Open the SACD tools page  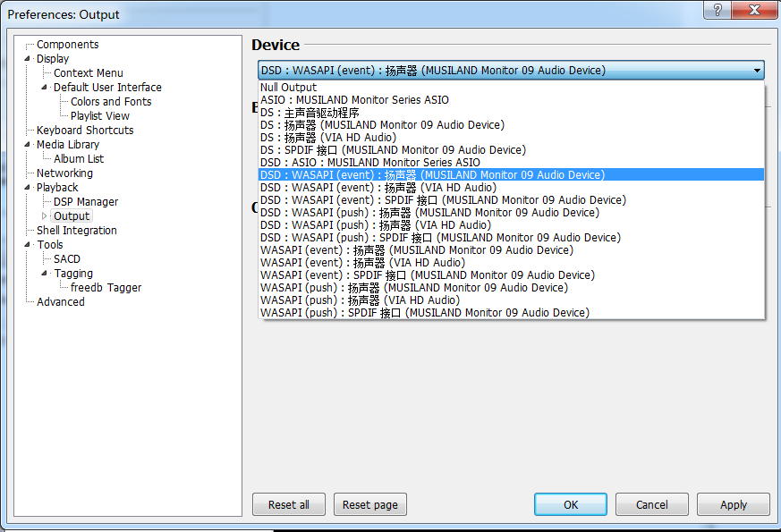point(67,259)
